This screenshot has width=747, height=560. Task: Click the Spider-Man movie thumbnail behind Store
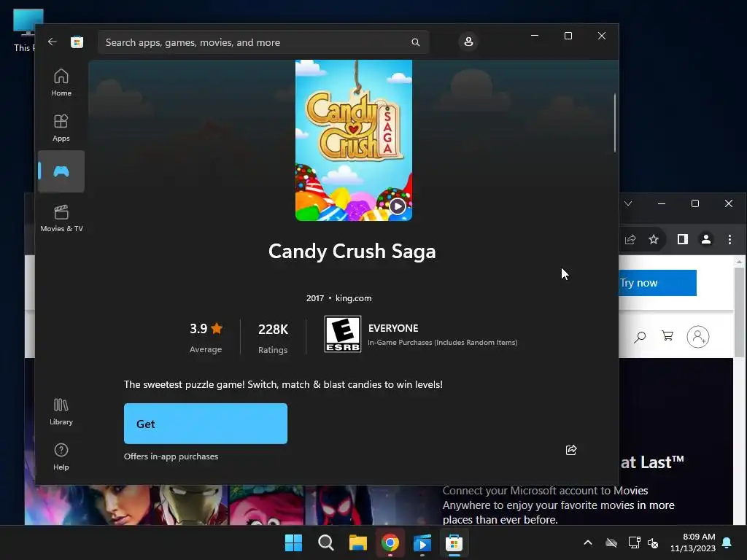341,505
